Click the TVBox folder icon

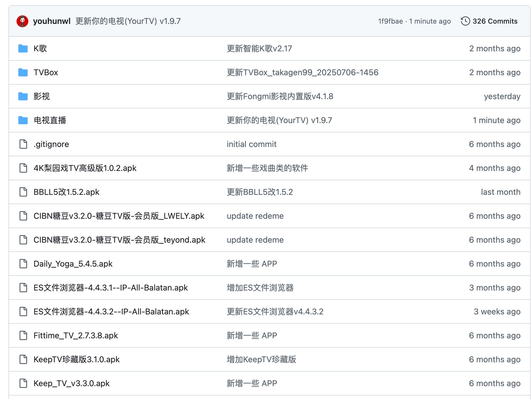(x=23, y=72)
